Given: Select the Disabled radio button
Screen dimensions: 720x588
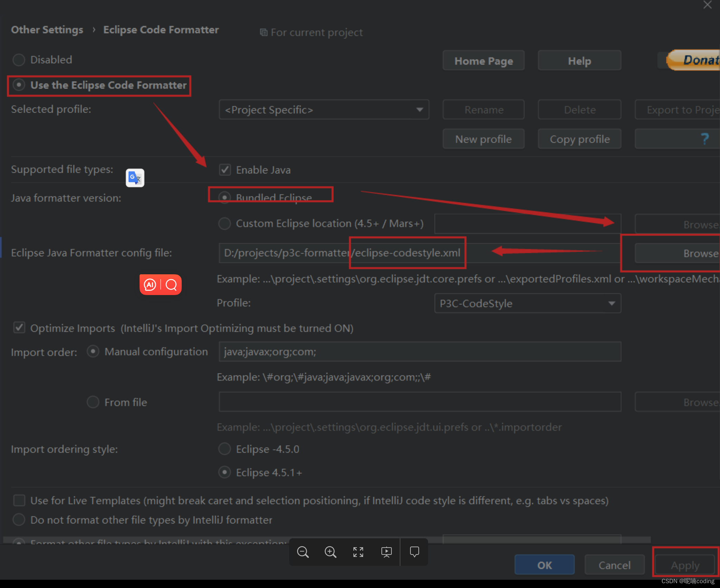Looking at the screenshot, I should click(x=19, y=60).
